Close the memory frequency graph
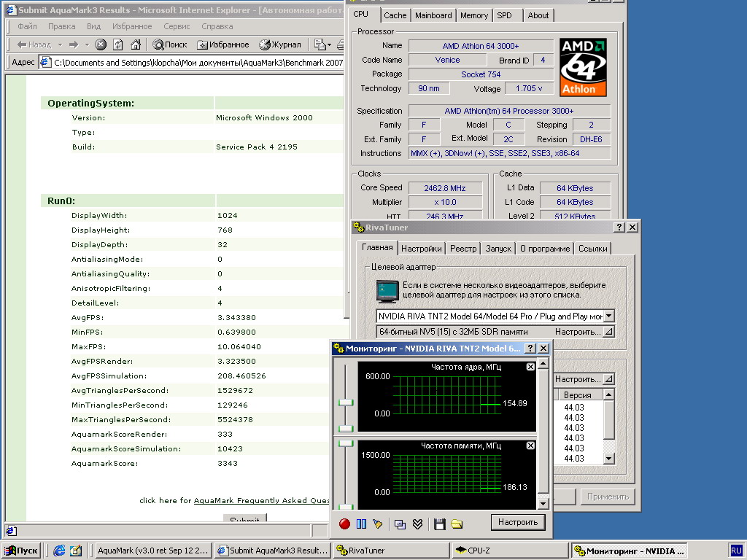747x560 pixels. click(530, 446)
